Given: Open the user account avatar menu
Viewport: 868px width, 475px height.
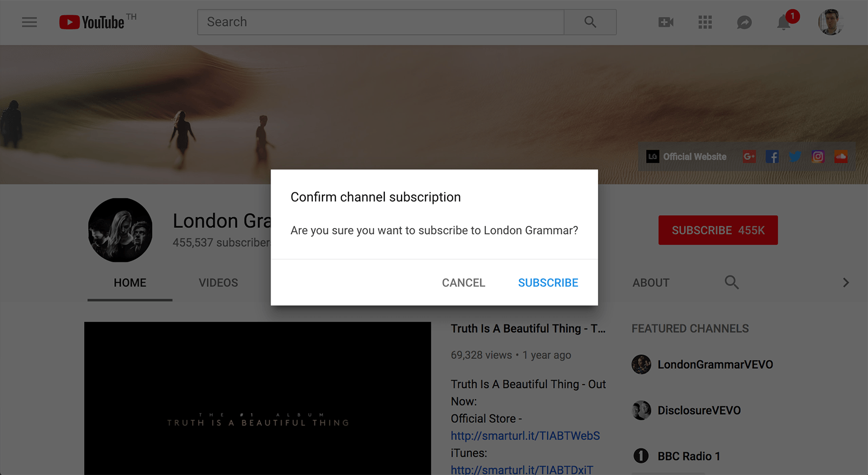Looking at the screenshot, I should [830, 22].
